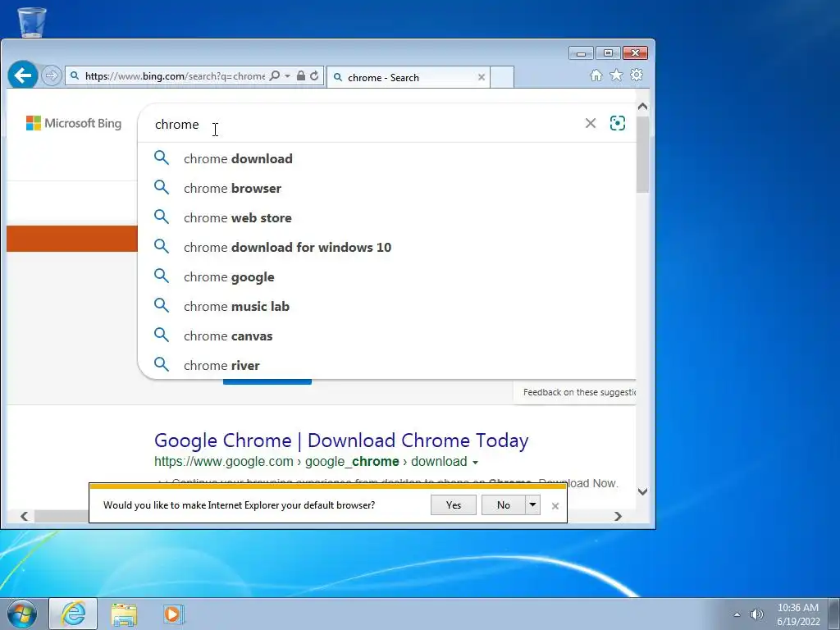Click the Internet Explorer back arrow button
Viewport: 840px width, 630px height.
point(22,75)
